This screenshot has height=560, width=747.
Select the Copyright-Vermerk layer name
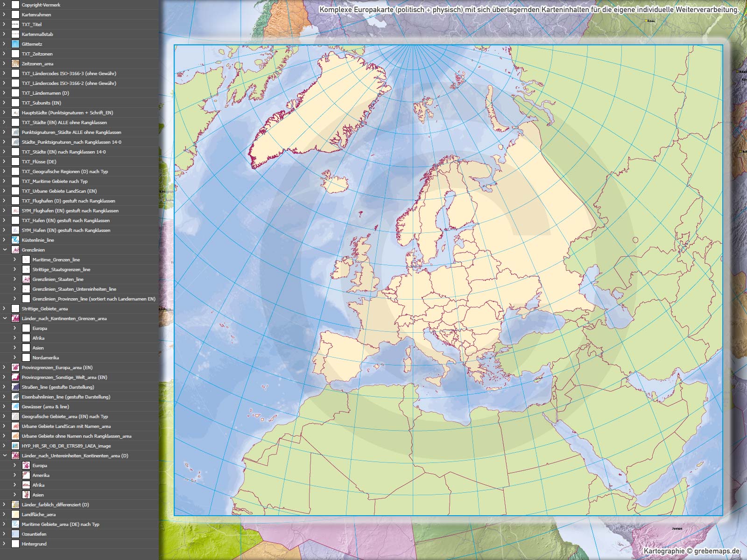click(x=41, y=5)
